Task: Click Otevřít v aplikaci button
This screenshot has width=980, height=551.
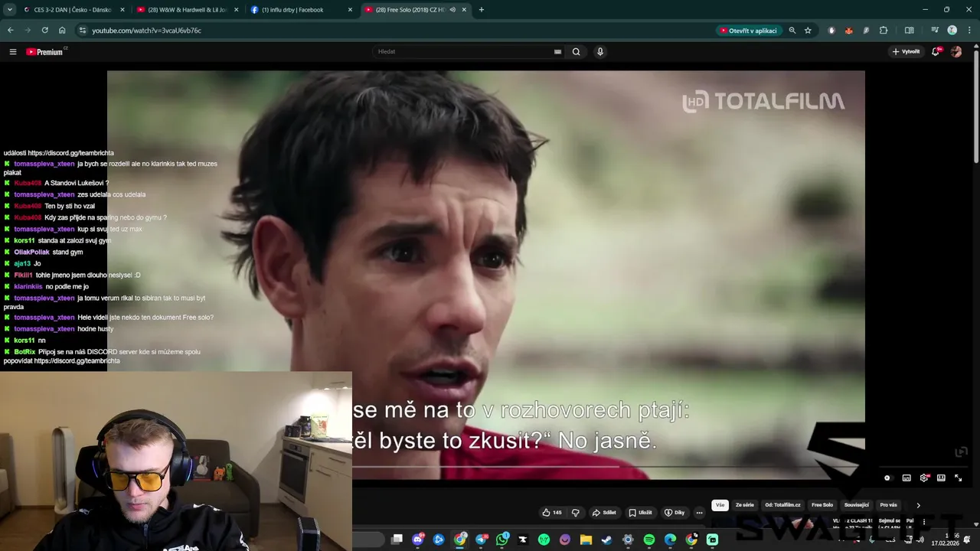Action: point(749,31)
